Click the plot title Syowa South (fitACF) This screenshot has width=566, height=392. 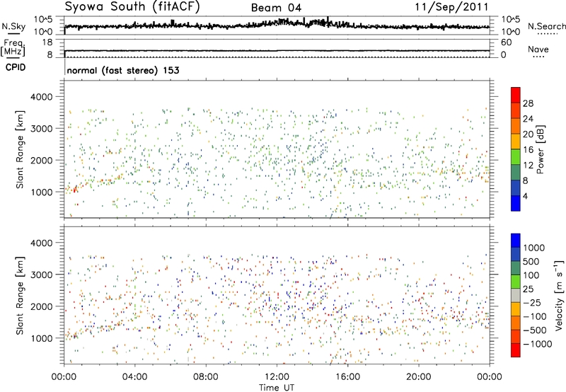click(132, 6)
